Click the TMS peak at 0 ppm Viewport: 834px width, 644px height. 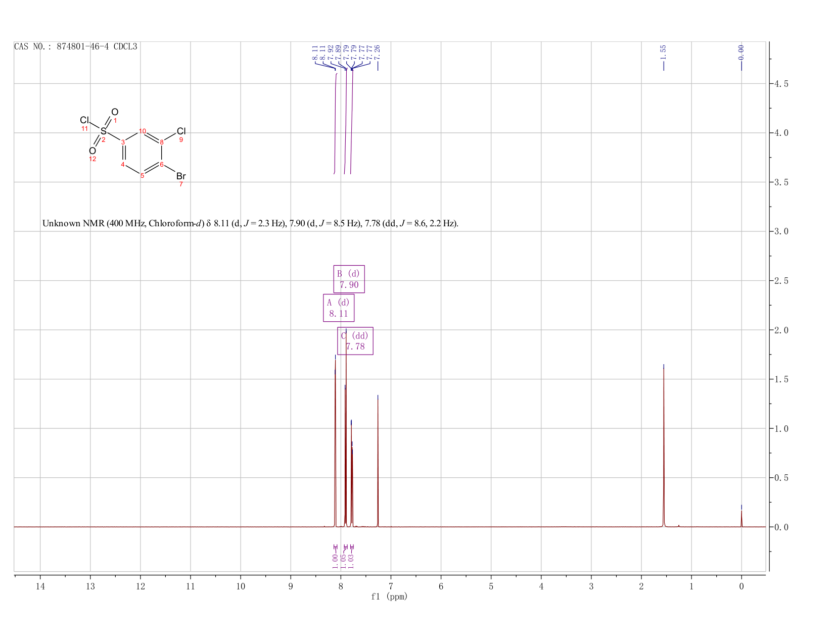(742, 518)
